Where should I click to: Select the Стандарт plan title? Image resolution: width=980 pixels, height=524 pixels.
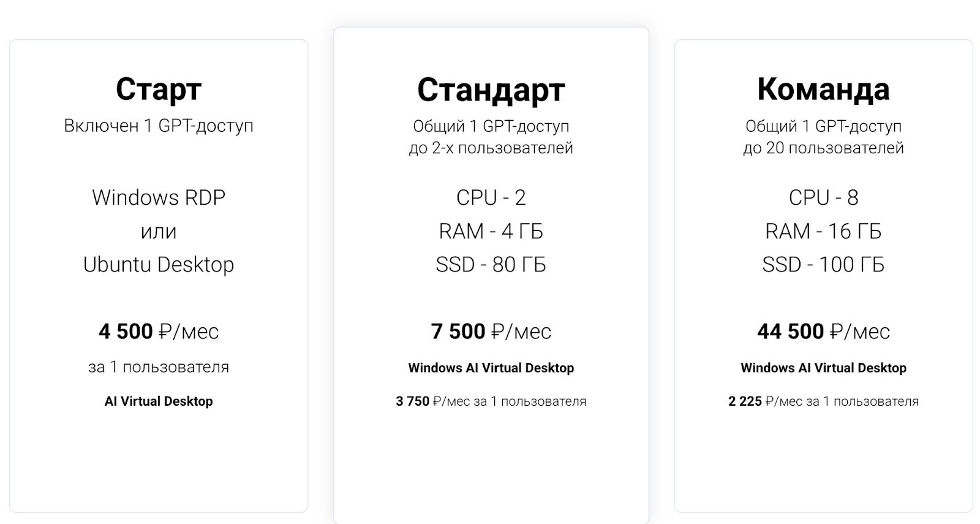coord(491,90)
